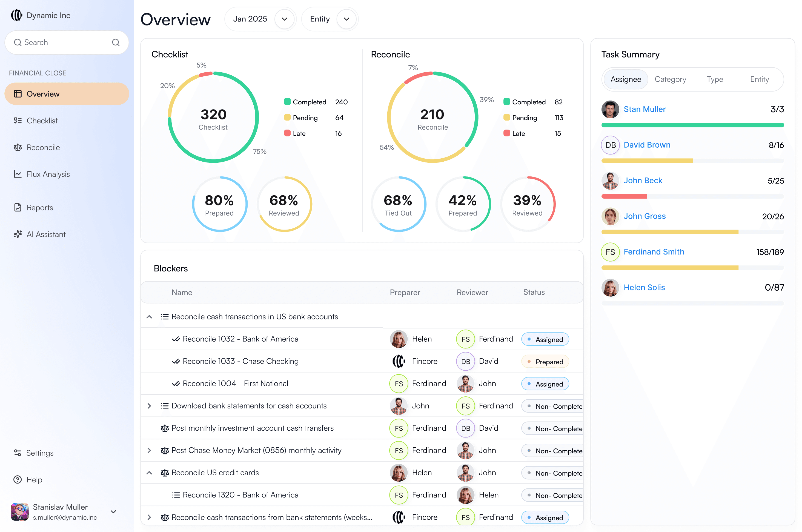Open the John Gross assignee link
The image size is (802, 532).
pyautogui.click(x=645, y=216)
